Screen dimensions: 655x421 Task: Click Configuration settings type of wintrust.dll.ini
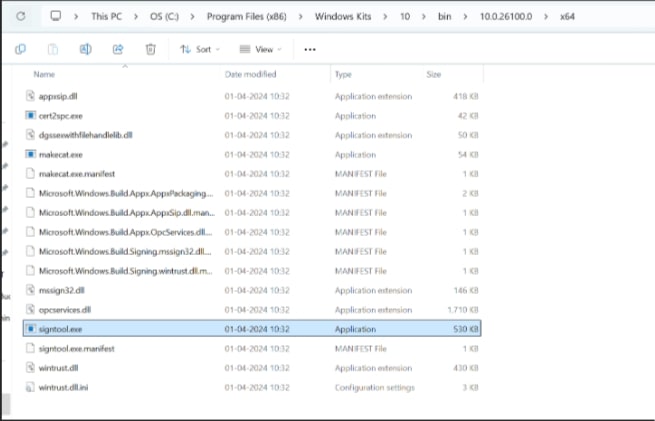pyautogui.click(x=375, y=388)
